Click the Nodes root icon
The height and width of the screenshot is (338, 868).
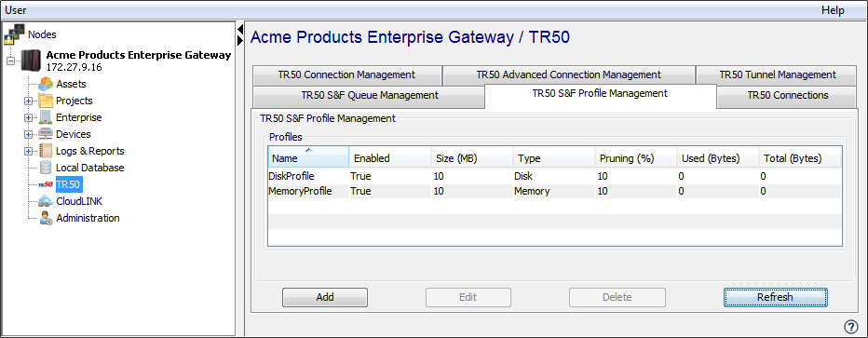[14, 34]
